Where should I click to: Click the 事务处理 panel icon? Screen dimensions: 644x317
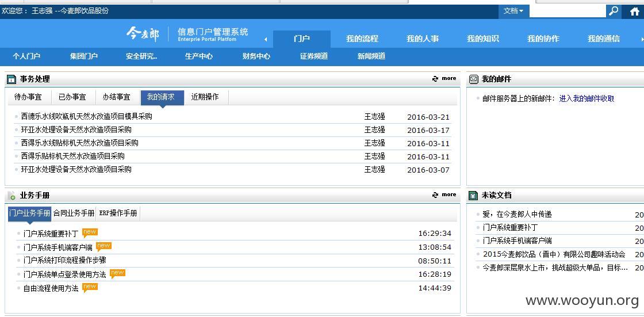pyautogui.click(x=11, y=79)
